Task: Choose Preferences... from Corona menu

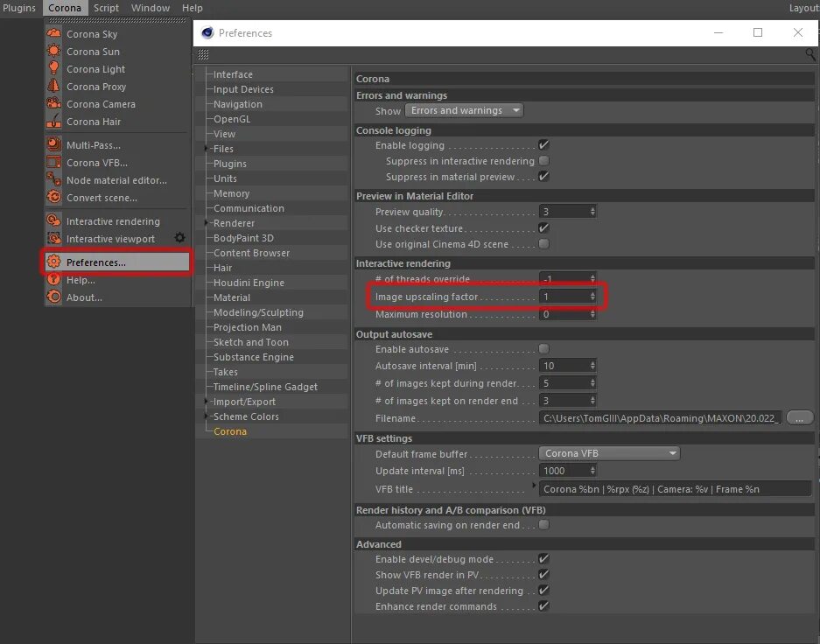Action: pos(117,262)
